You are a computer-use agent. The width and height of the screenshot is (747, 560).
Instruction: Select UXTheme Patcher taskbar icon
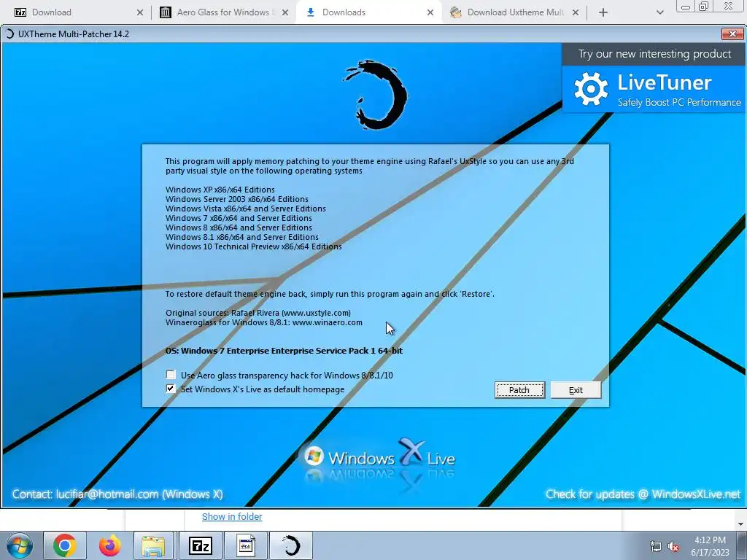click(x=291, y=545)
